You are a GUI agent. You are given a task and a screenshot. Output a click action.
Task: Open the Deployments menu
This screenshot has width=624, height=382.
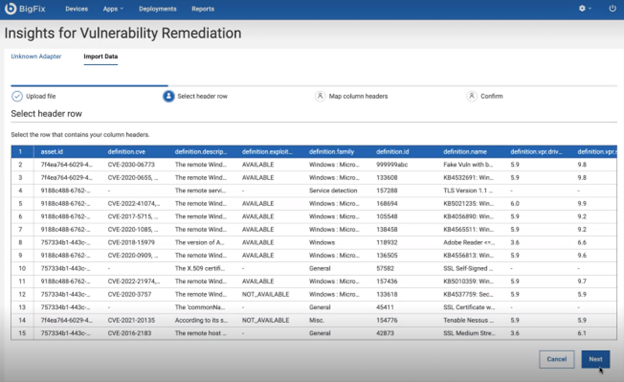point(158,9)
